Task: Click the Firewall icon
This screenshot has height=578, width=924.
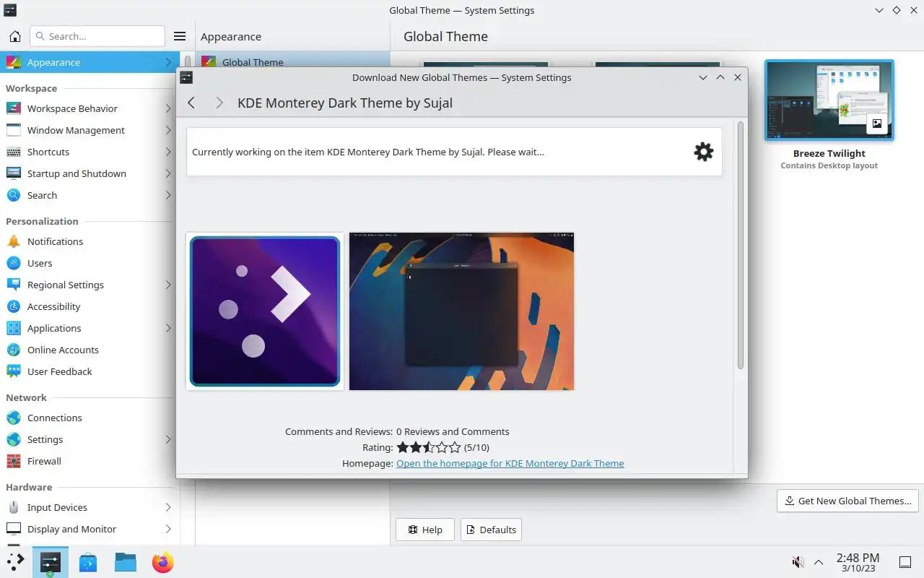Action: coord(14,461)
